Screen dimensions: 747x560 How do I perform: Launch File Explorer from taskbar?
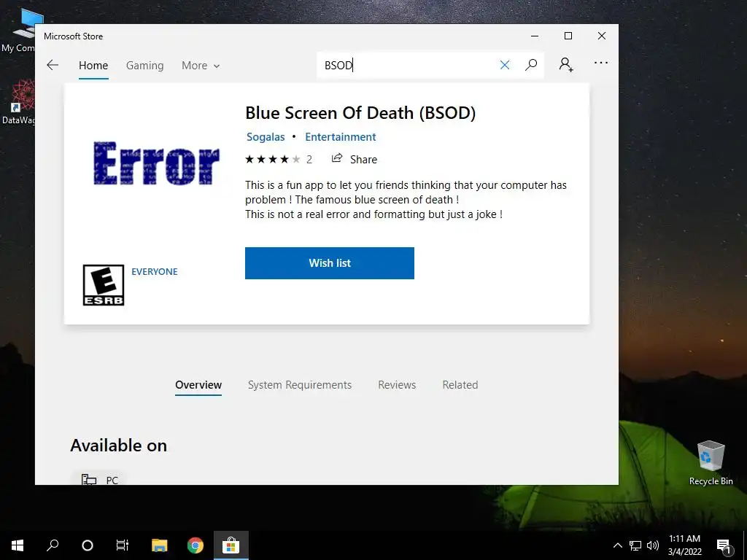tap(160, 545)
